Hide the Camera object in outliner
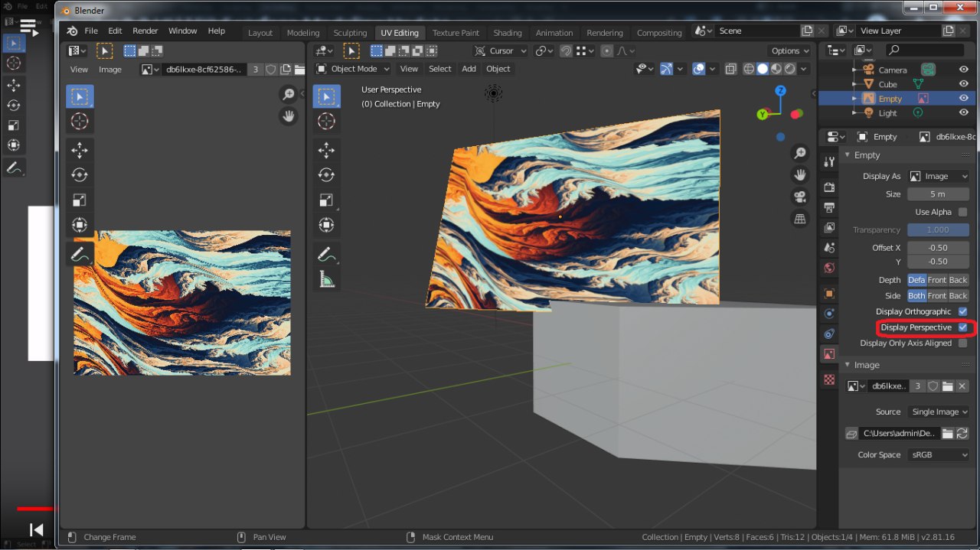The height and width of the screenshot is (550, 980). point(964,70)
